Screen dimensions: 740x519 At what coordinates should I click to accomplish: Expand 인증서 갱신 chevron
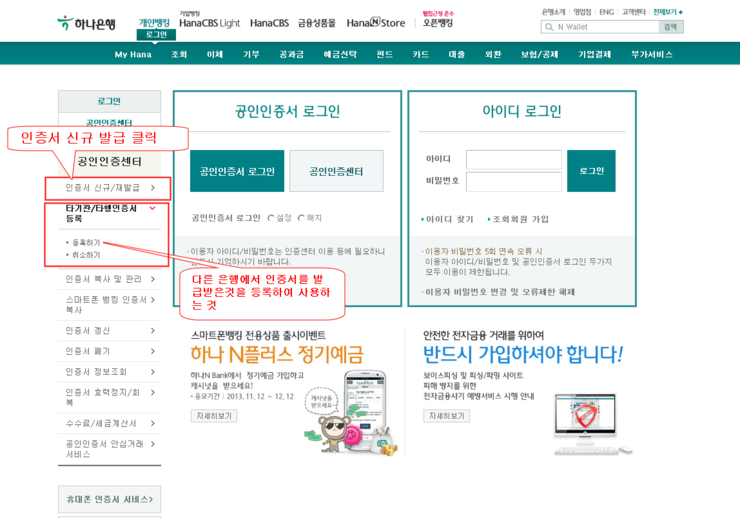[152, 331]
